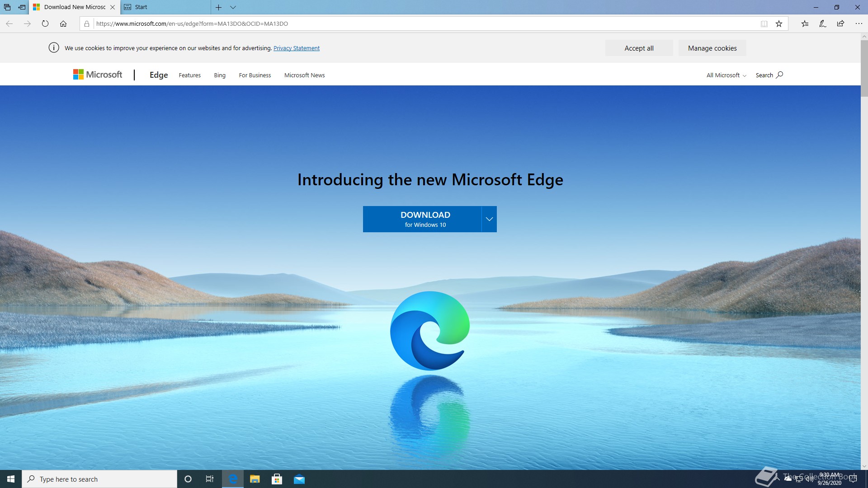This screenshot has width=868, height=488.
Task: Close the Download New Microsoft tab
Action: tap(113, 7)
